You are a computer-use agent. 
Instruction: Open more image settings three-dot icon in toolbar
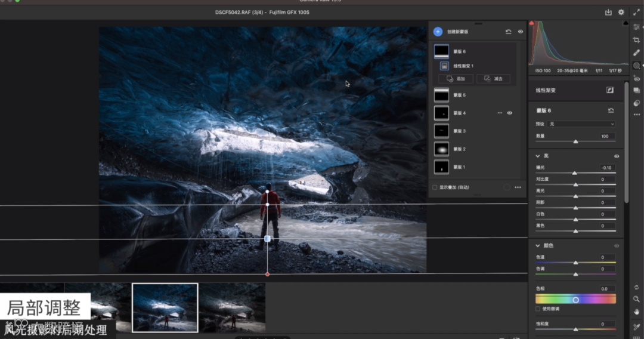pos(636,115)
